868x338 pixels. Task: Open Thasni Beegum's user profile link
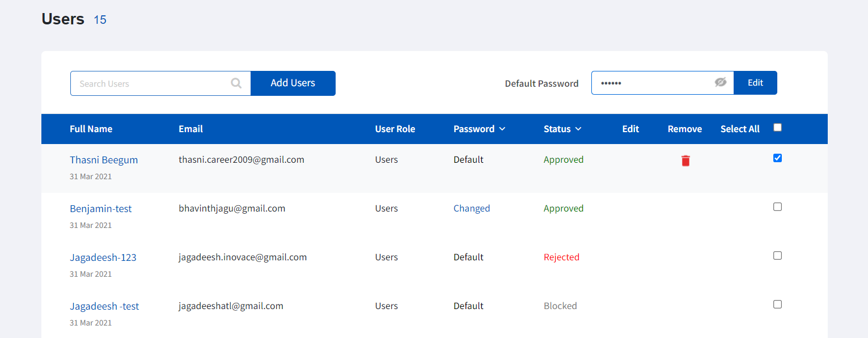[104, 160]
